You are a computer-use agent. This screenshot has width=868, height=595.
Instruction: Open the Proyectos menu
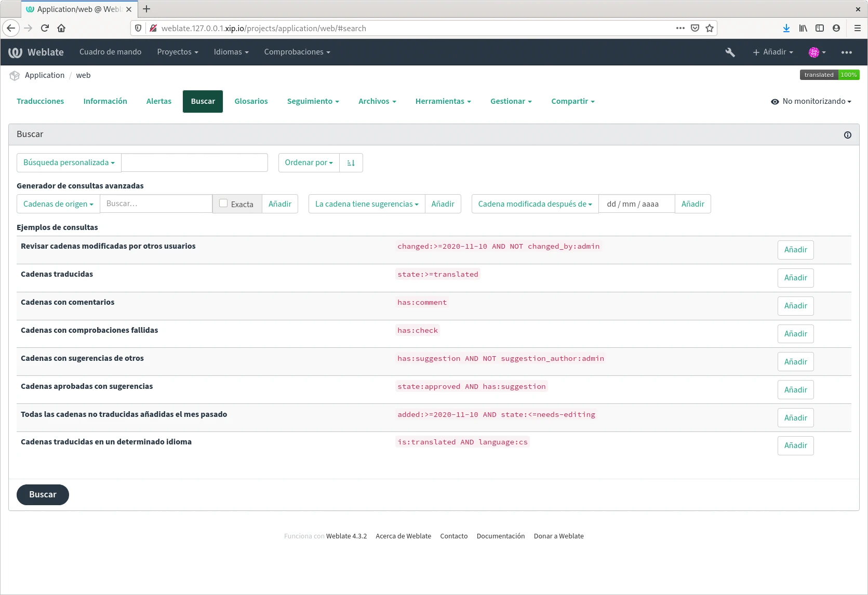pos(178,52)
